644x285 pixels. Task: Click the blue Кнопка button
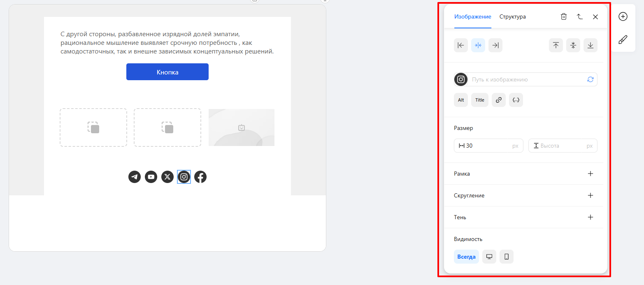coord(167,72)
